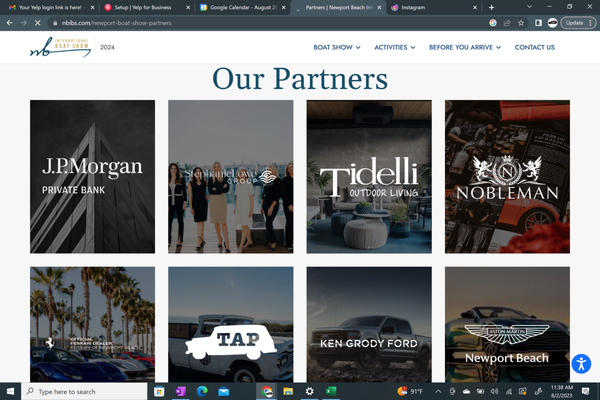This screenshot has width=600, height=400.
Task: Open the Stephanie Lowe Group partner card
Action: point(231,177)
